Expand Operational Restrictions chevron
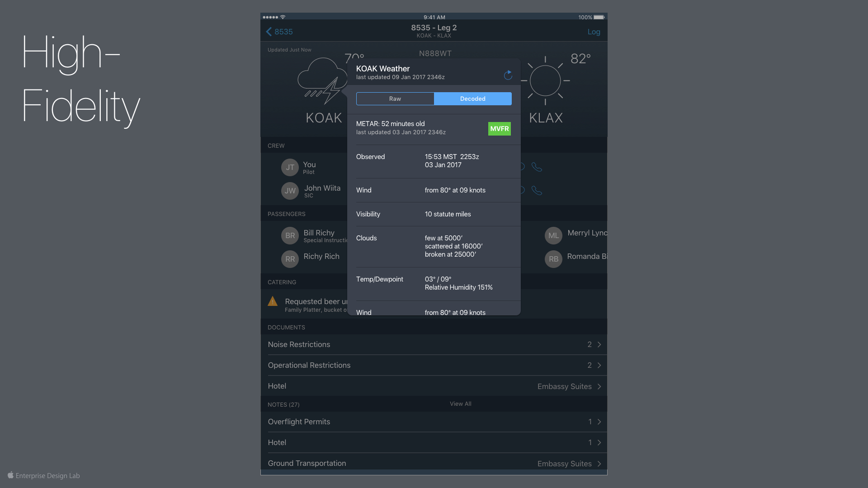Viewport: 868px width, 488px height. pyautogui.click(x=599, y=366)
